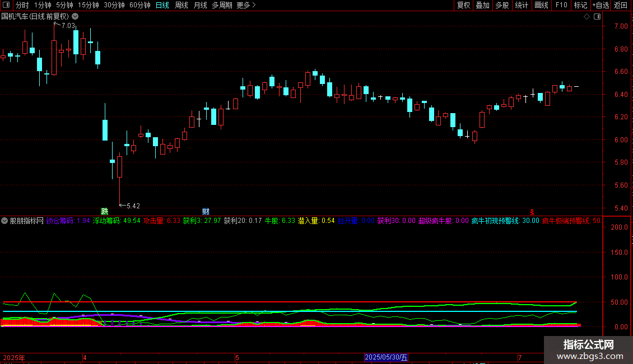The width and height of the screenshot is (633, 364).
Task: Click the 2025年 year label on time axis
Action: [x=14, y=357]
